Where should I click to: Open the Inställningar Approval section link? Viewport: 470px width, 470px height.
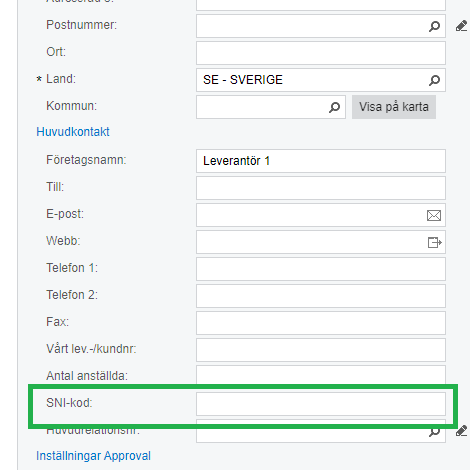[93, 456]
